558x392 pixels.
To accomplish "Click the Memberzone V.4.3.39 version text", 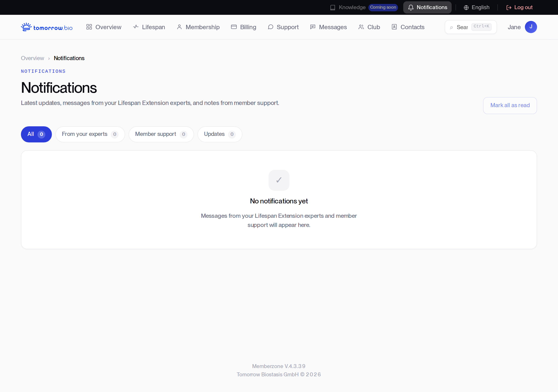I will [x=279, y=366].
